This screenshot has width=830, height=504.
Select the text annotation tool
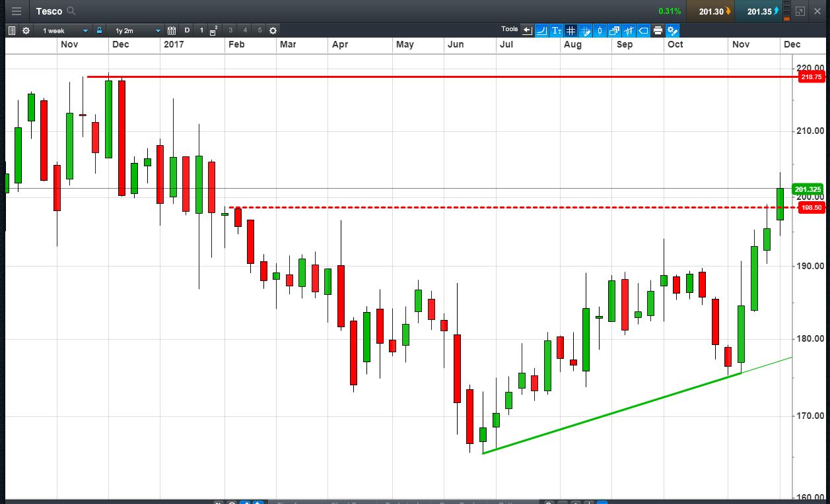(x=556, y=30)
